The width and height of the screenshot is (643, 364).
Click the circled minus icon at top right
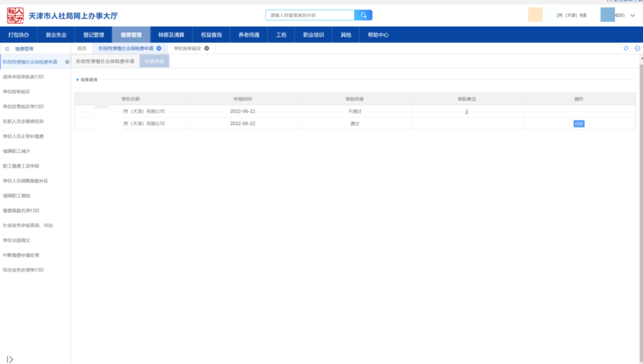637,48
